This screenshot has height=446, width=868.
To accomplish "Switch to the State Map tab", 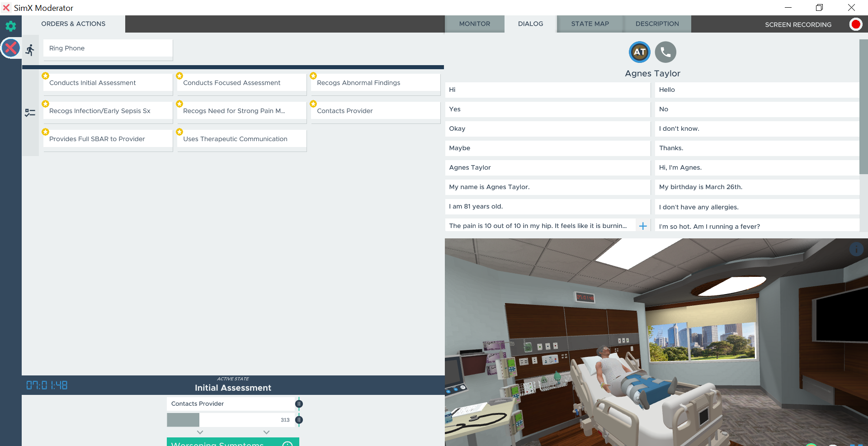I will pos(590,24).
